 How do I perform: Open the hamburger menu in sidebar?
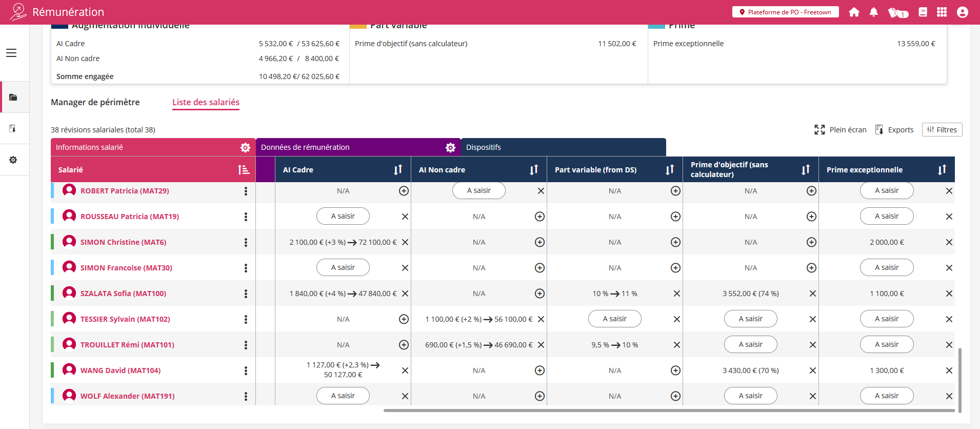tap(11, 53)
